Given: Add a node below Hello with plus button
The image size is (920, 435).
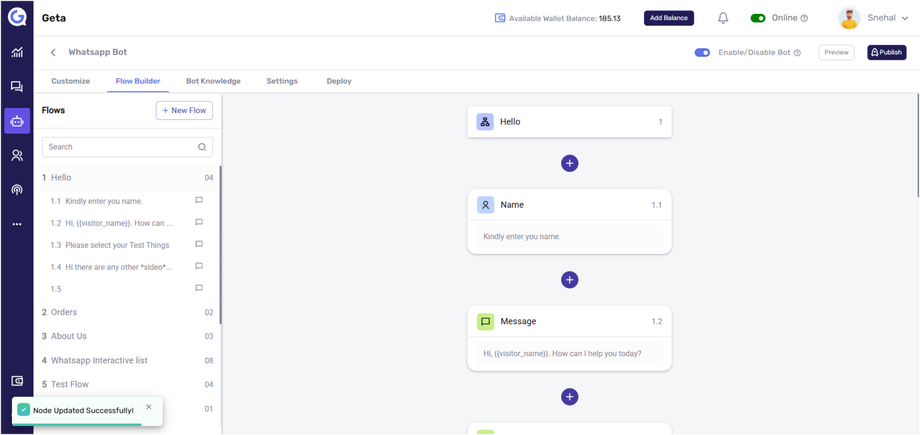Looking at the screenshot, I should coord(569,163).
